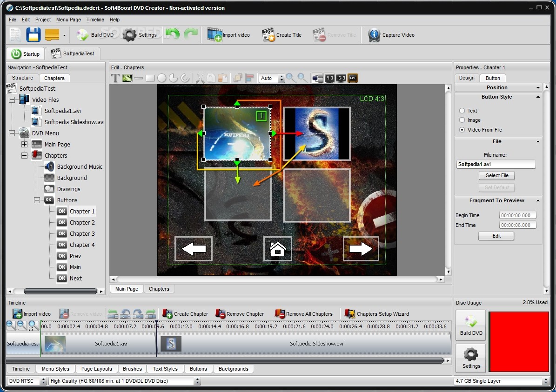Select the Text tool in Edit toolbar
The width and height of the screenshot is (556, 392).
pyautogui.click(x=115, y=78)
